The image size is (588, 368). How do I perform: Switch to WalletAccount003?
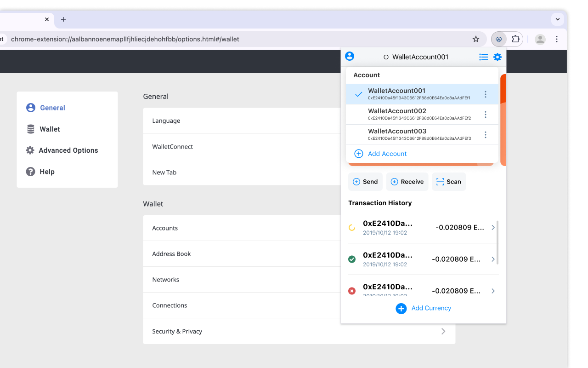pos(422,135)
